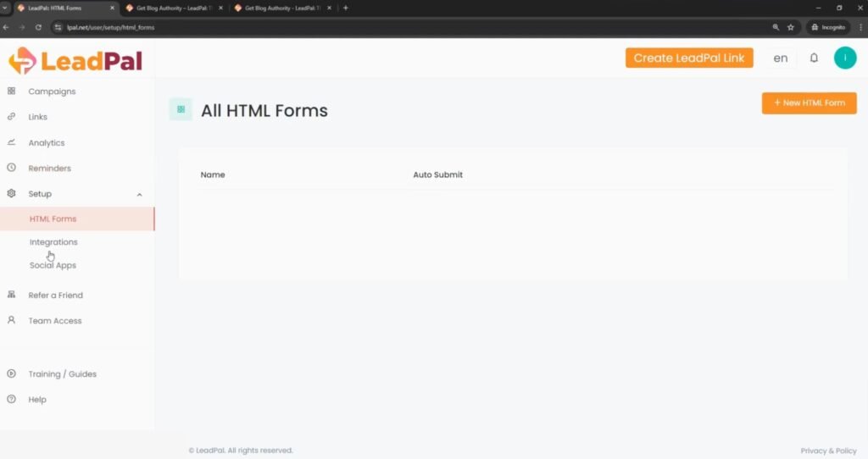
Task: Minimize the browser window
Action: [818, 8]
